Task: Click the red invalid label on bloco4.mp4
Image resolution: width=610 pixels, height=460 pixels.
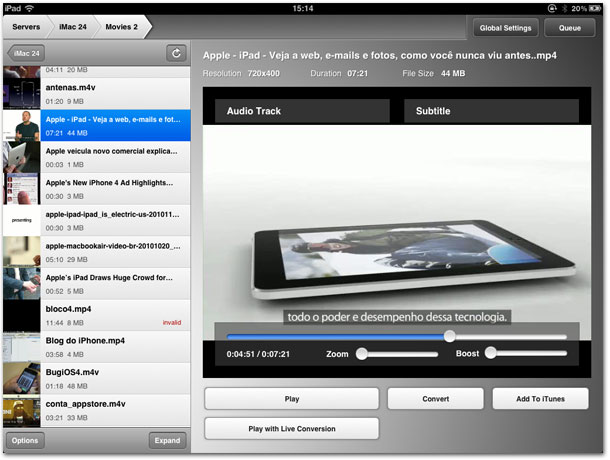Action: click(172, 322)
